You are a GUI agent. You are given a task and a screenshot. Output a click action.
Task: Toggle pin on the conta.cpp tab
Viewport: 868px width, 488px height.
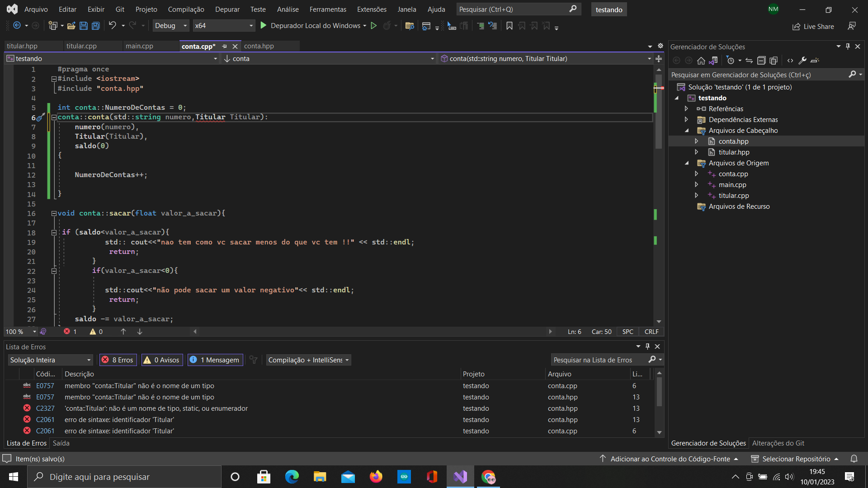pyautogui.click(x=224, y=47)
